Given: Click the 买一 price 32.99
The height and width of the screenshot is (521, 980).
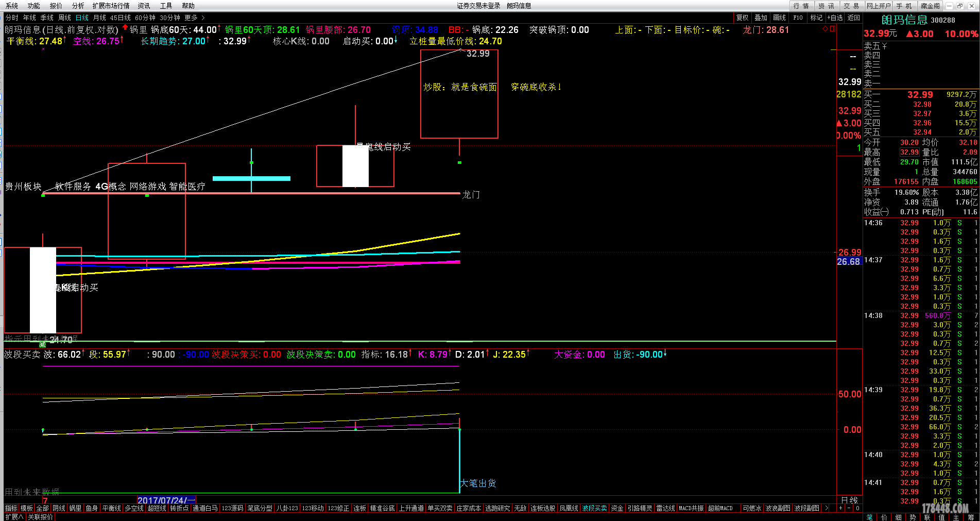Looking at the screenshot, I should [x=920, y=94].
